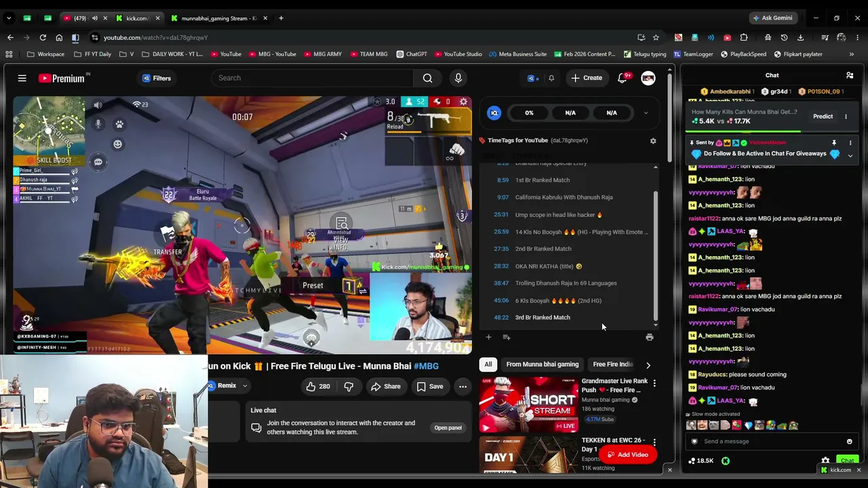868x488 pixels.
Task: Add a new time tag with plus
Action: click(488, 337)
